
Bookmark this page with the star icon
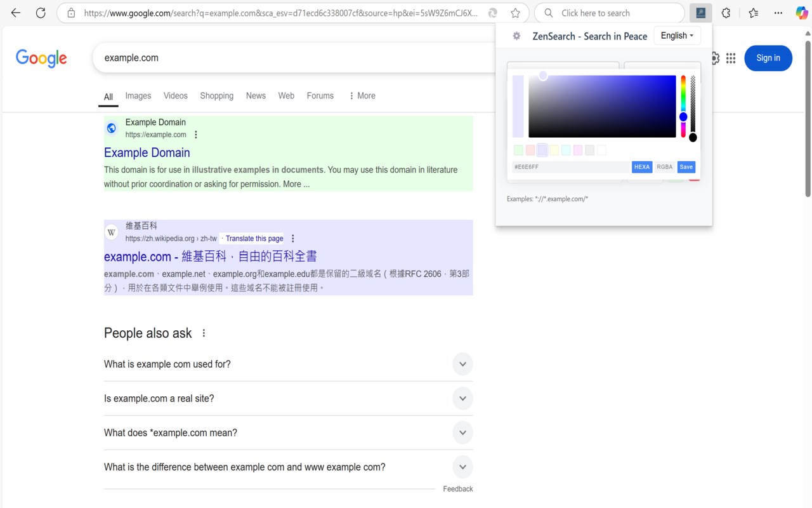pos(515,13)
